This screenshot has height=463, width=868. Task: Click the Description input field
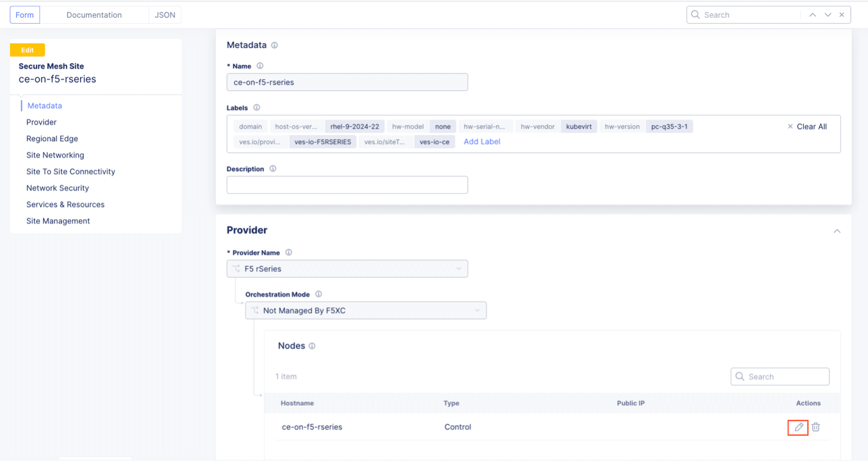tap(347, 185)
